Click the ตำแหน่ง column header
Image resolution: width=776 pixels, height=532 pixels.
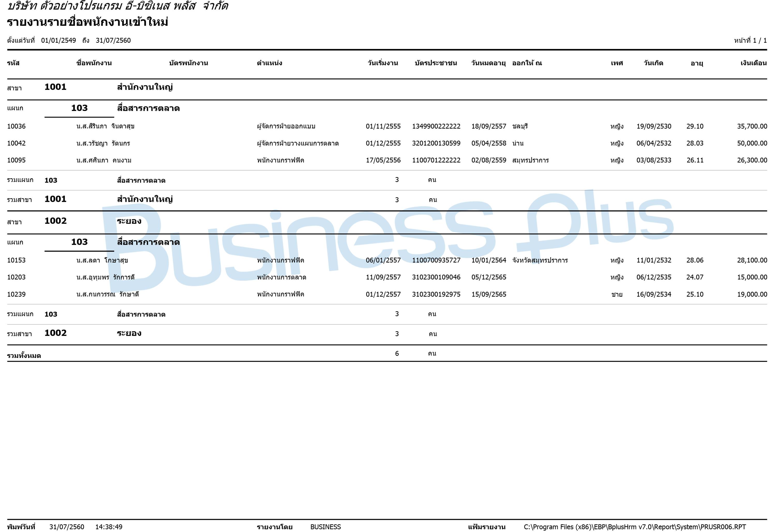click(270, 63)
